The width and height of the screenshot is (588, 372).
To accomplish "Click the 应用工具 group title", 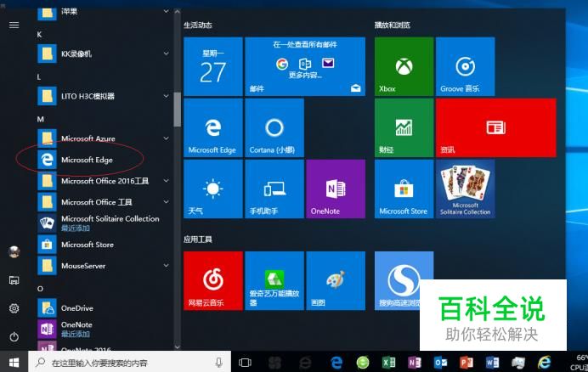I will (x=198, y=240).
